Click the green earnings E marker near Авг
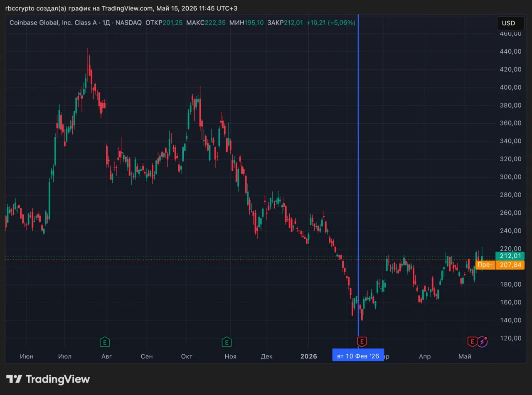 (x=105, y=342)
